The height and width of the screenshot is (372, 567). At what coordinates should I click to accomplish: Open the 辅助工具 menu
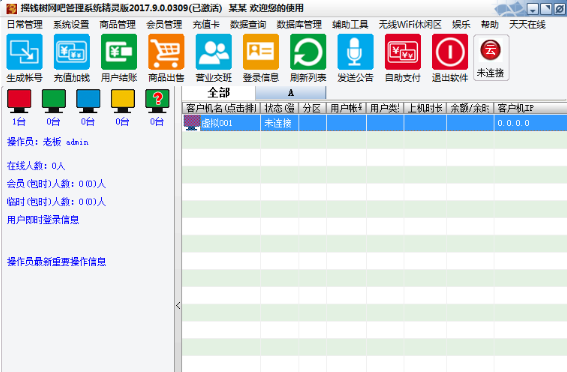point(350,25)
